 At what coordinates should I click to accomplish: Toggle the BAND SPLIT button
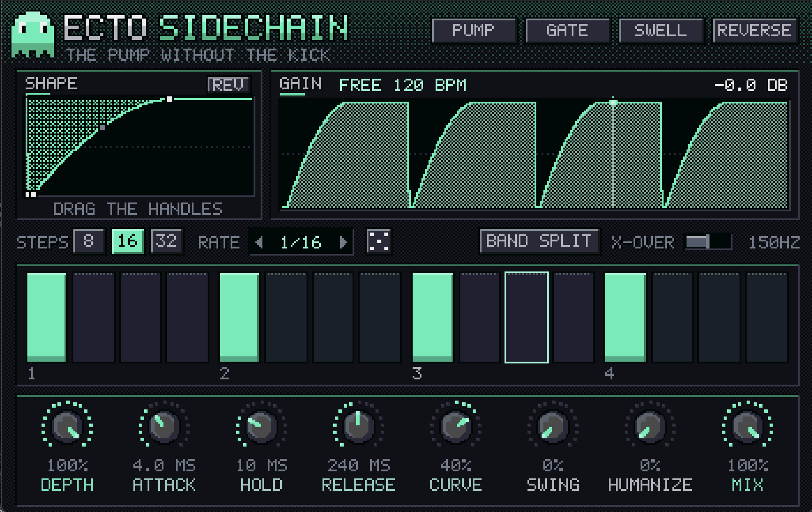pyautogui.click(x=539, y=241)
